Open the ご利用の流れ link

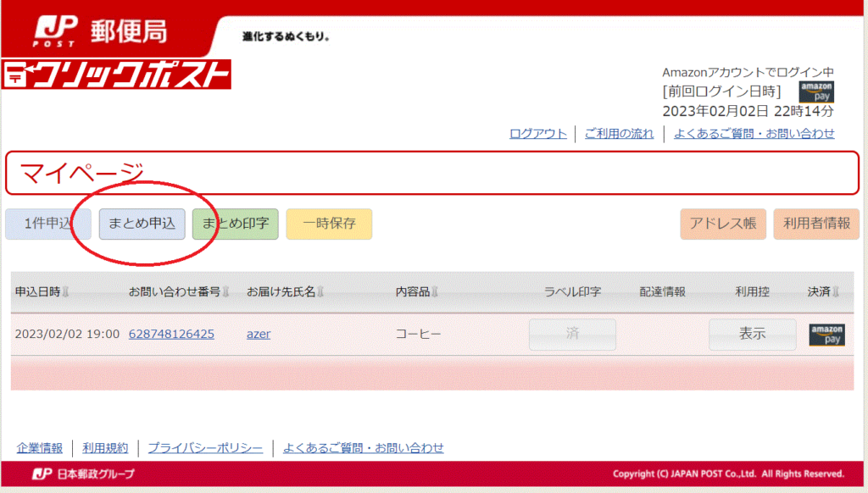pyautogui.click(x=619, y=133)
